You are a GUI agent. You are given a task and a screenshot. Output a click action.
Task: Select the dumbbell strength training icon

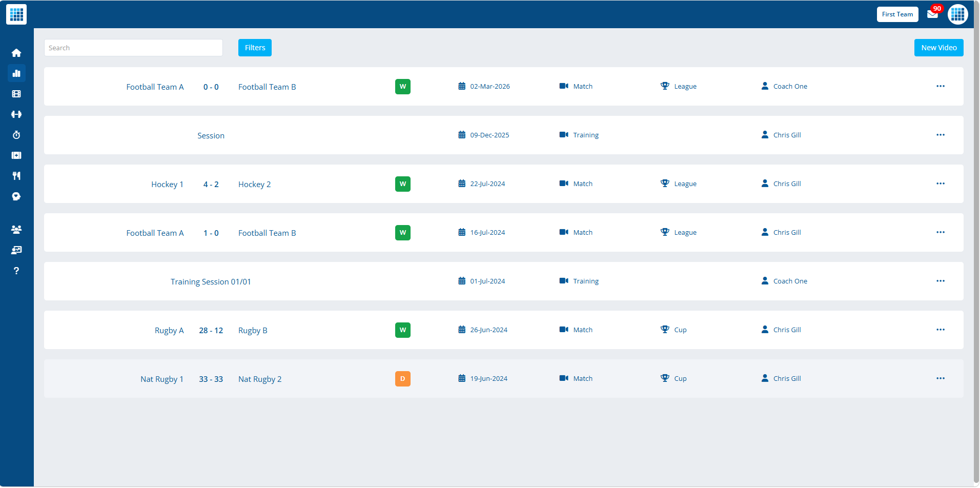tap(16, 114)
